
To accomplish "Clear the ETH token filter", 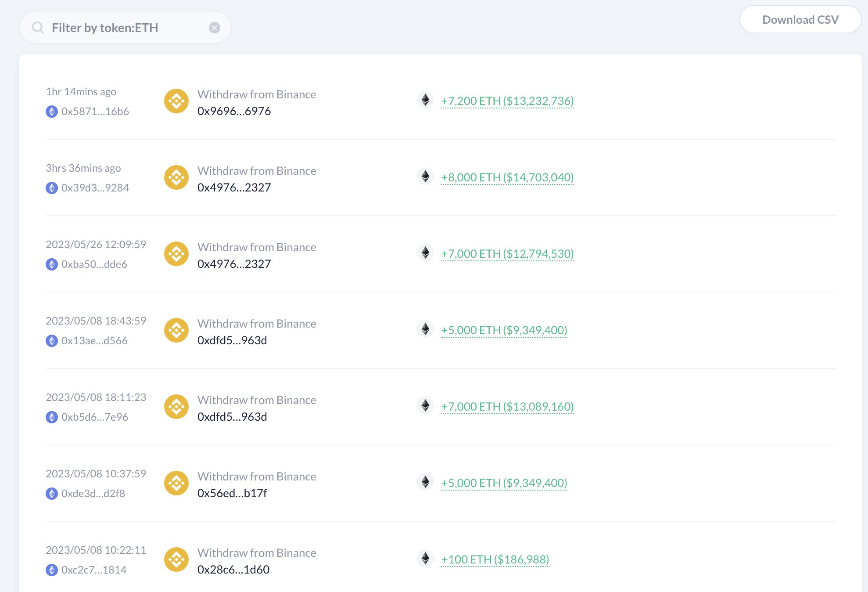I will (x=215, y=28).
